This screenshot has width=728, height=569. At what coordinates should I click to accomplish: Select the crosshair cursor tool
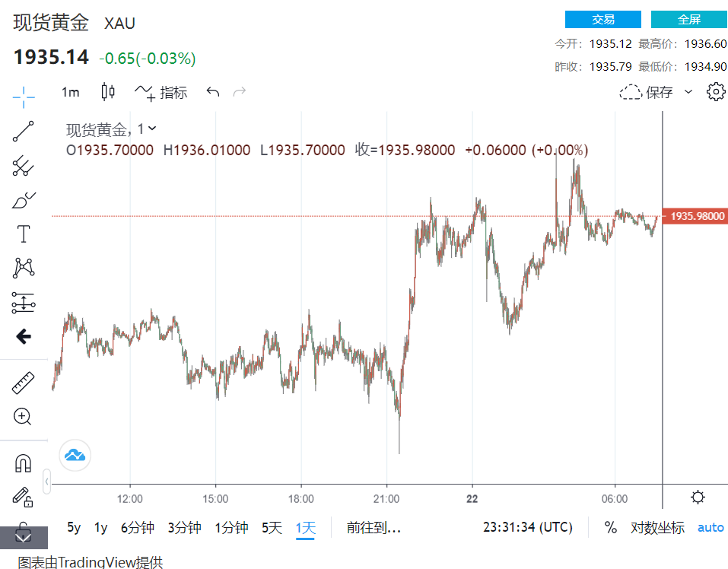click(24, 97)
